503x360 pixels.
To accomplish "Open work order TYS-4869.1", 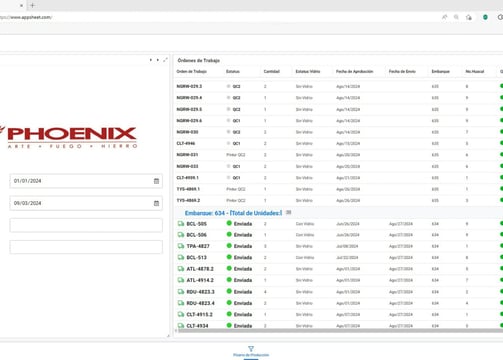I will coord(188,189).
